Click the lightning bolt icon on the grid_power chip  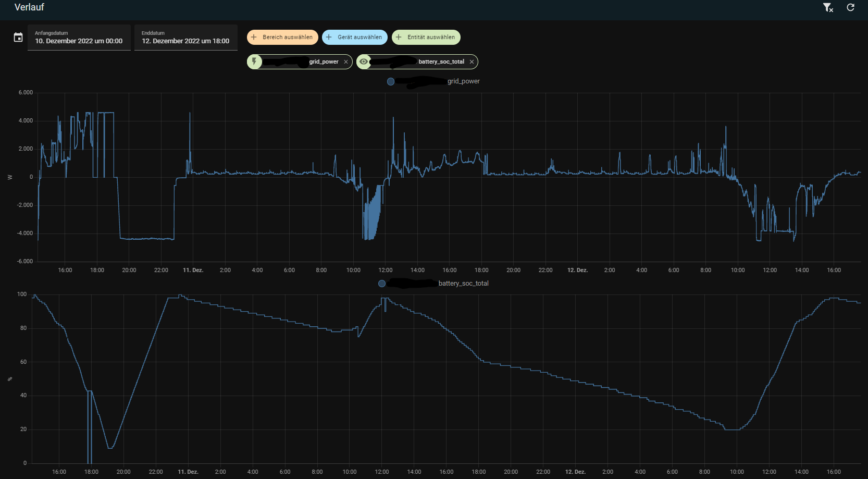[254, 62]
